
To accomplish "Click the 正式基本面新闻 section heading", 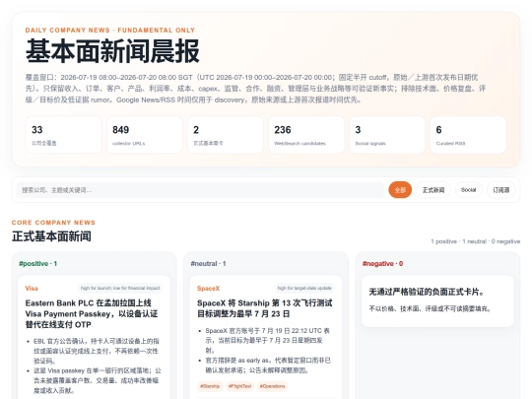I will (x=51, y=236).
